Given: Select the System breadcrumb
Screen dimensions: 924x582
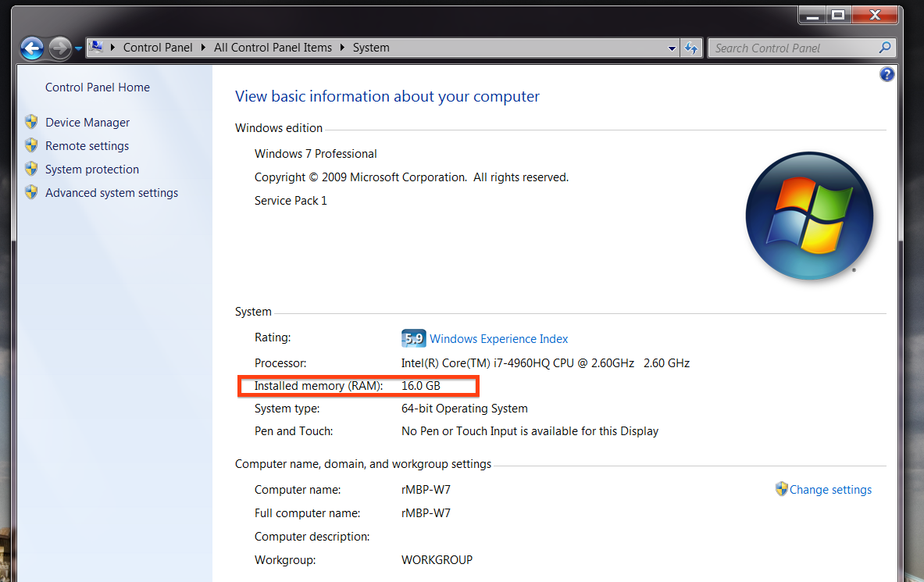Looking at the screenshot, I should tap(371, 47).
